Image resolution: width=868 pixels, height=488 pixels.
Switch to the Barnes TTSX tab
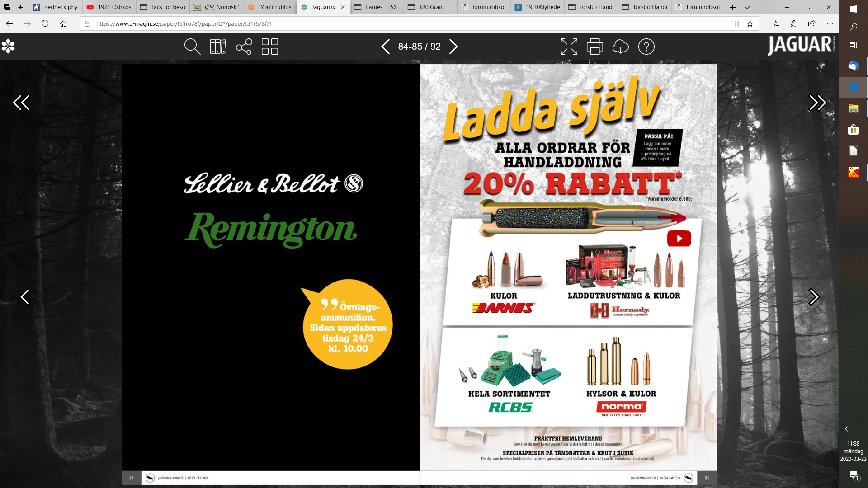coord(377,7)
